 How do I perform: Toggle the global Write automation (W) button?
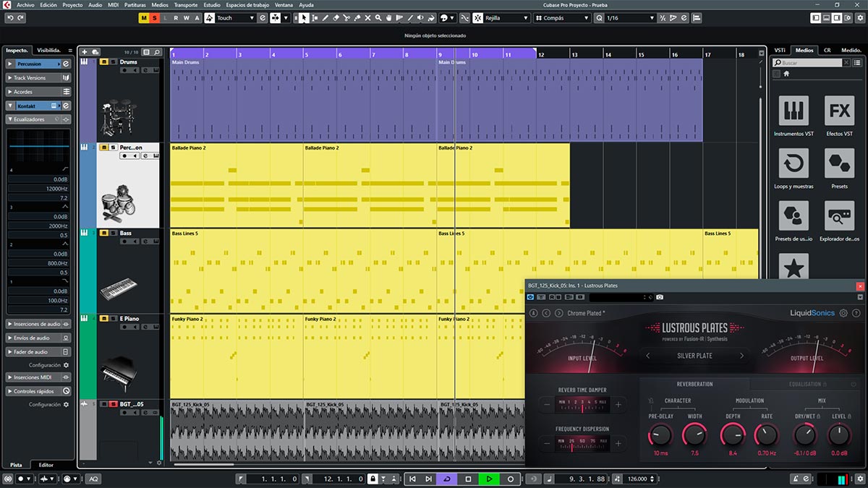pos(187,17)
